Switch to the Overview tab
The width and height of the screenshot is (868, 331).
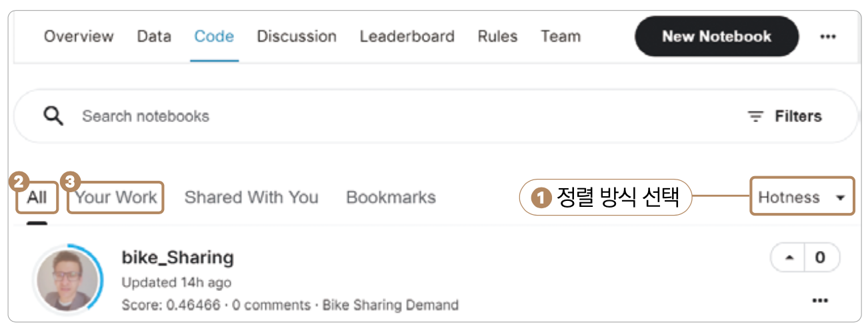(x=79, y=36)
